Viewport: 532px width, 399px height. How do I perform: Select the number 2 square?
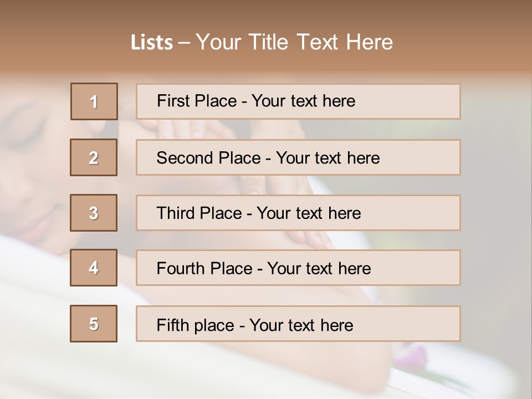tap(94, 157)
